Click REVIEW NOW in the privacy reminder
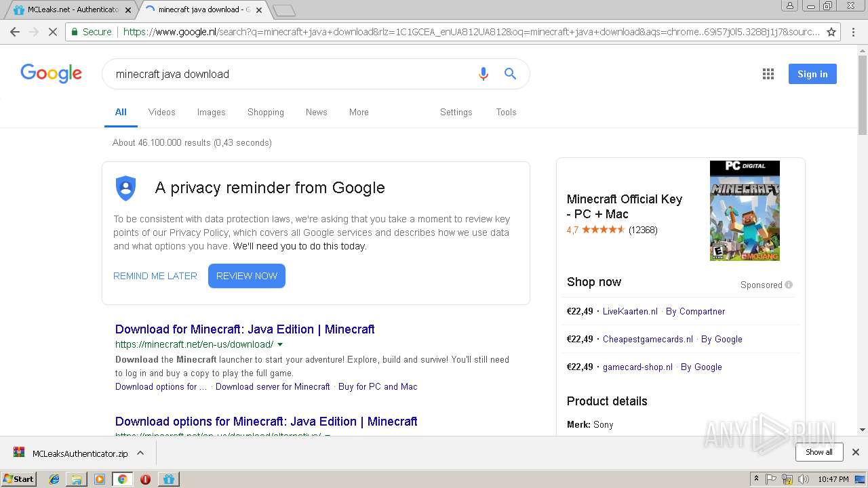Screen dimensions: 868x488 [x=247, y=276]
